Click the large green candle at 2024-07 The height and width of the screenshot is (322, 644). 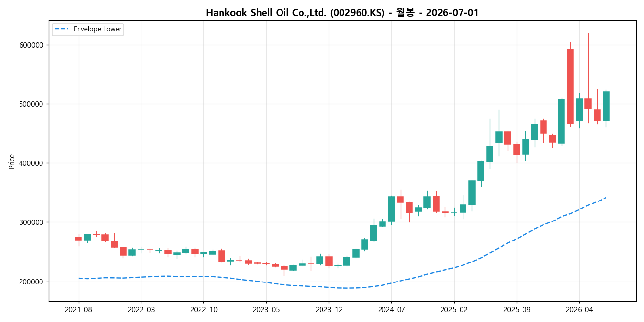392,209
